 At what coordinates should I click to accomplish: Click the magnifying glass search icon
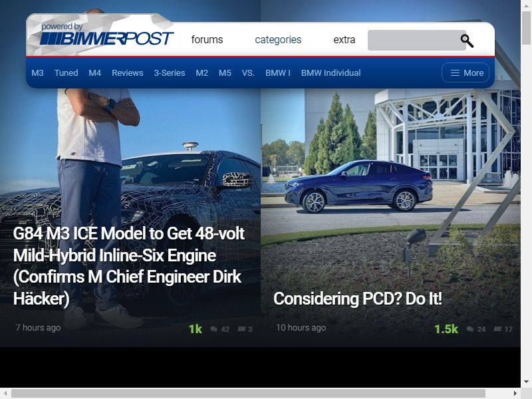click(x=467, y=41)
